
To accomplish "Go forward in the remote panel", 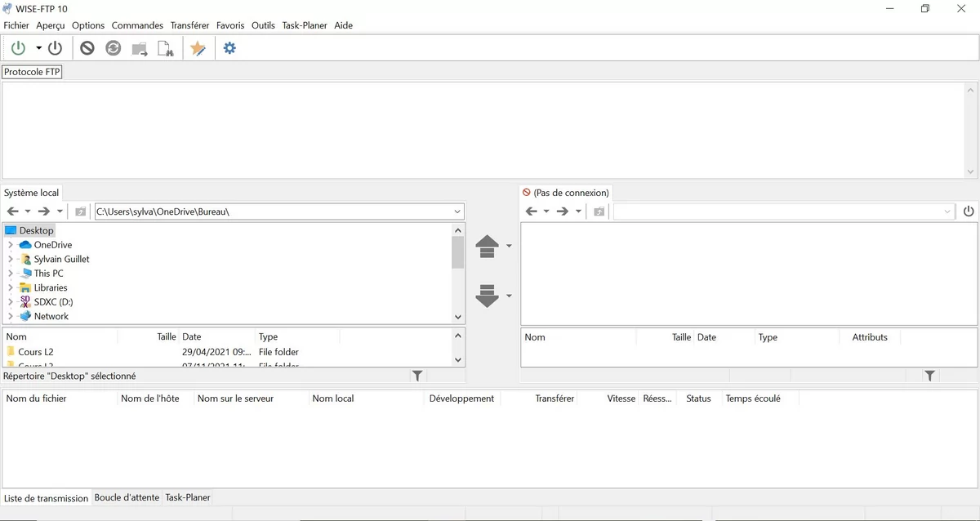I will click(x=562, y=212).
